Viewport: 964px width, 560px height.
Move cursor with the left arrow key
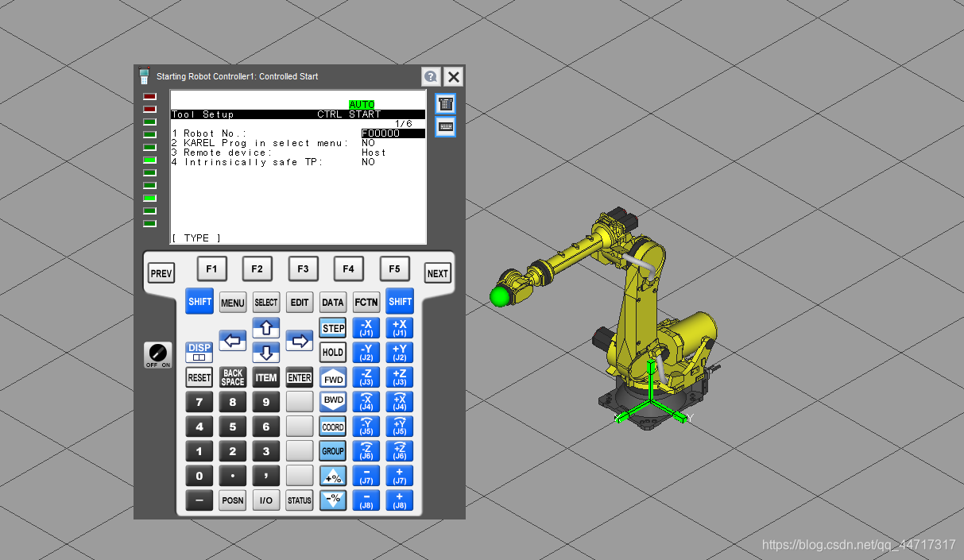[x=233, y=341]
